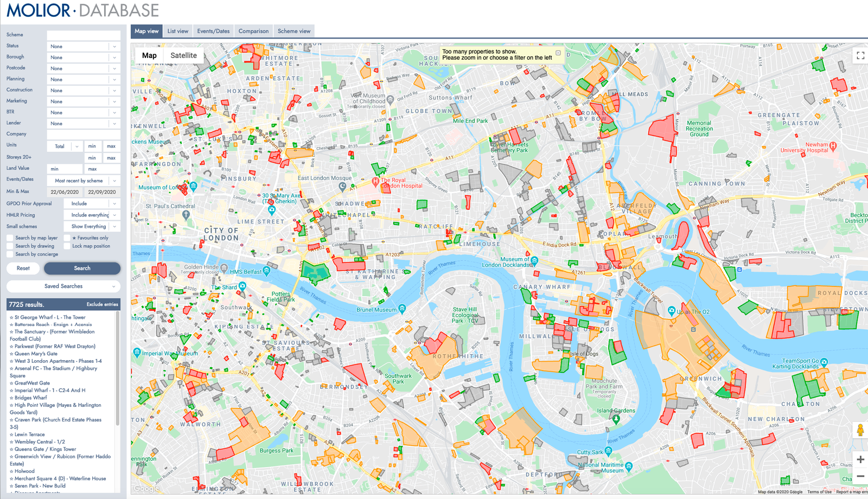Click the Search button
The width and height of the screenshot is (868, 499).
pos(82,268)
